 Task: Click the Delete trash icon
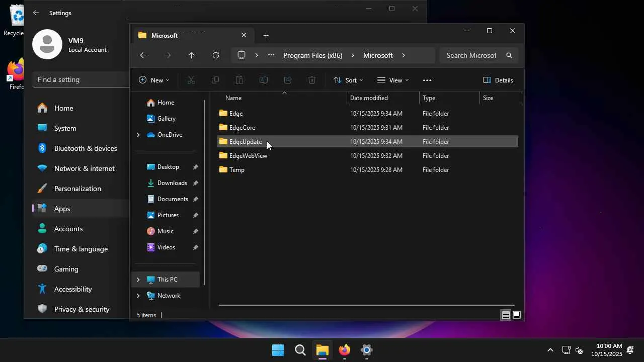click(312, 80)
